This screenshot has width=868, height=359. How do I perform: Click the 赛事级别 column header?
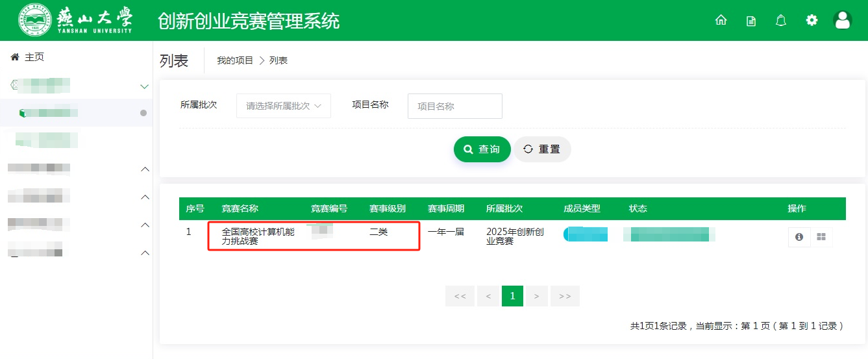(x=388, y=208)
